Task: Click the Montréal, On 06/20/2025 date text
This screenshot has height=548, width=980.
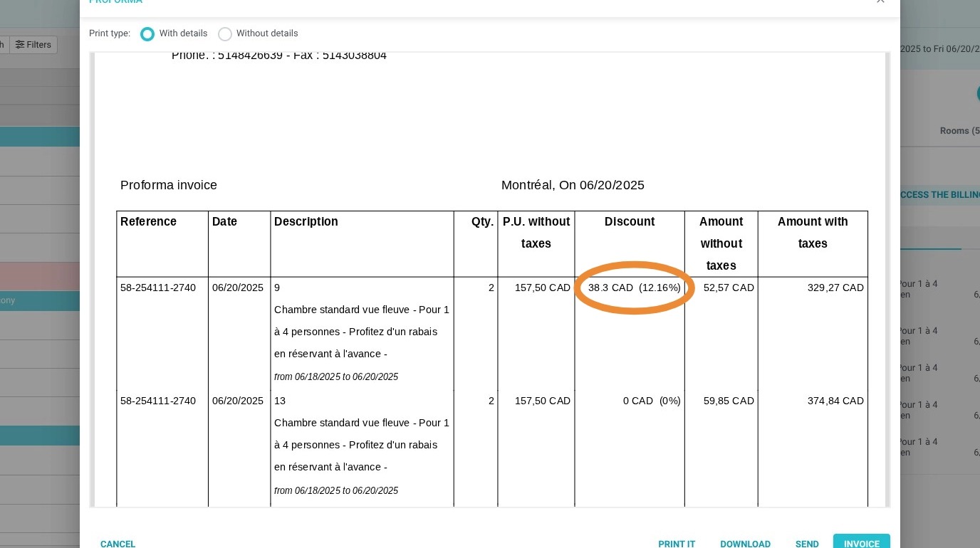Action: coord(573,185)
